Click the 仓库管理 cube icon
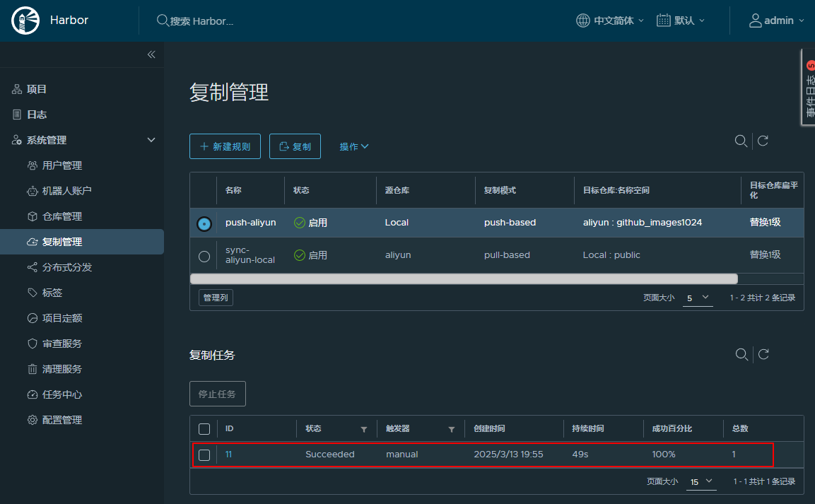This screenshot has width=815, height=504. (x=33, y=217)
